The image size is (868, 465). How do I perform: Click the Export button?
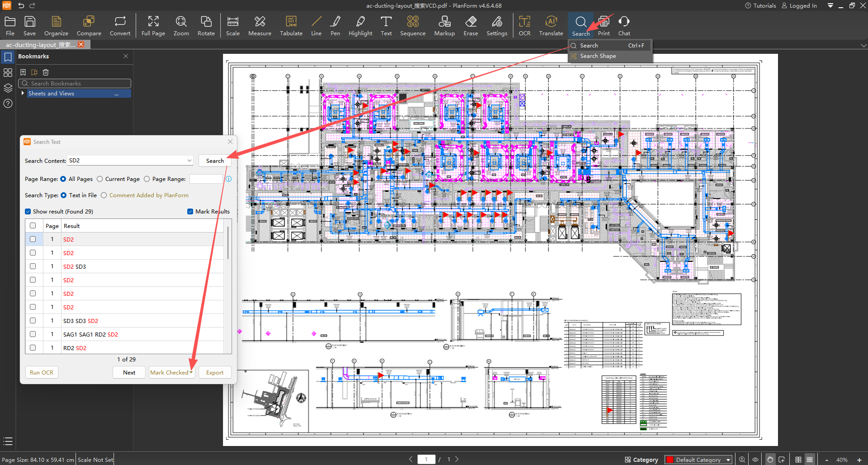coord(215,373)
